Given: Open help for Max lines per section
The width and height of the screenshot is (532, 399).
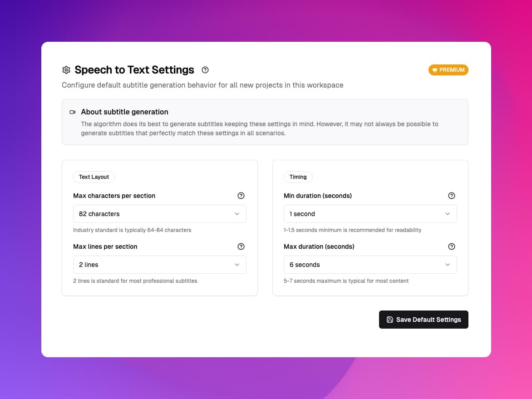Looking at the screenshot, I should point(241,246).
